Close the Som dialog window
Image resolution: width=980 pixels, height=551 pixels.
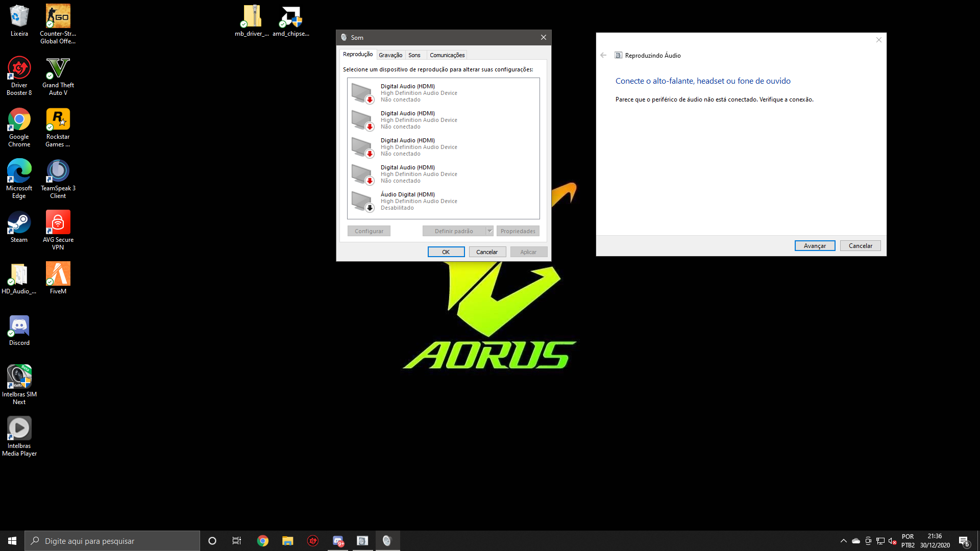click(x=544, y=37)
